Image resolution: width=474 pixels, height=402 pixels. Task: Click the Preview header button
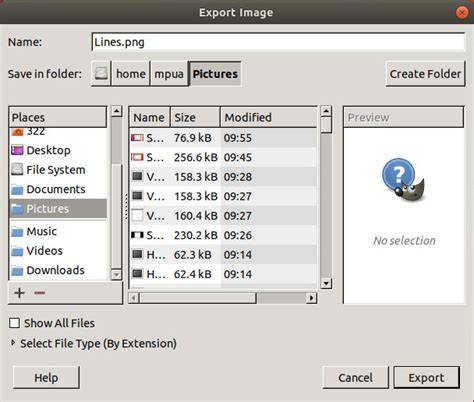click(403, 117)
